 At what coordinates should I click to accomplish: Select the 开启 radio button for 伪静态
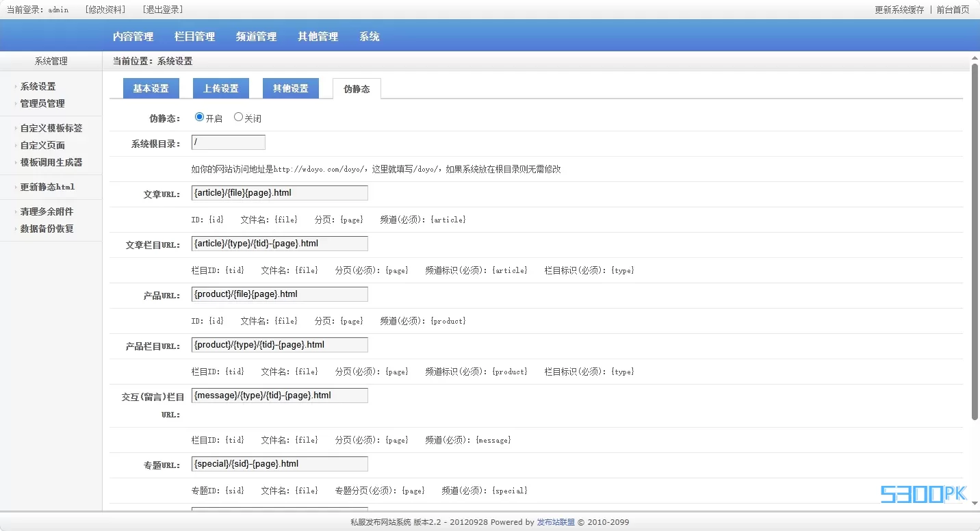point(199,117)
